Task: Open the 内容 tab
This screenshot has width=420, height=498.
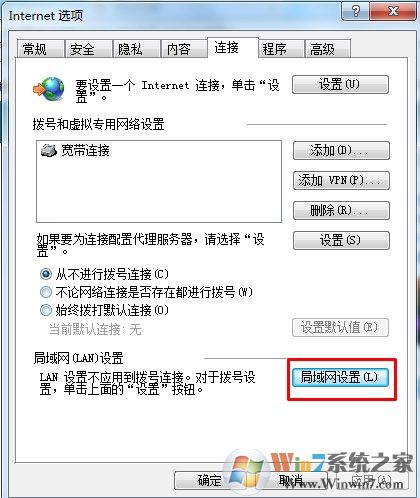Action: click(184, 49)
